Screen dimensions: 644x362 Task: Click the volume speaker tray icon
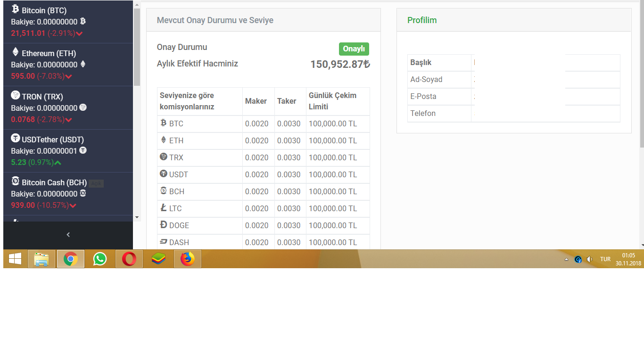(589, 259)
